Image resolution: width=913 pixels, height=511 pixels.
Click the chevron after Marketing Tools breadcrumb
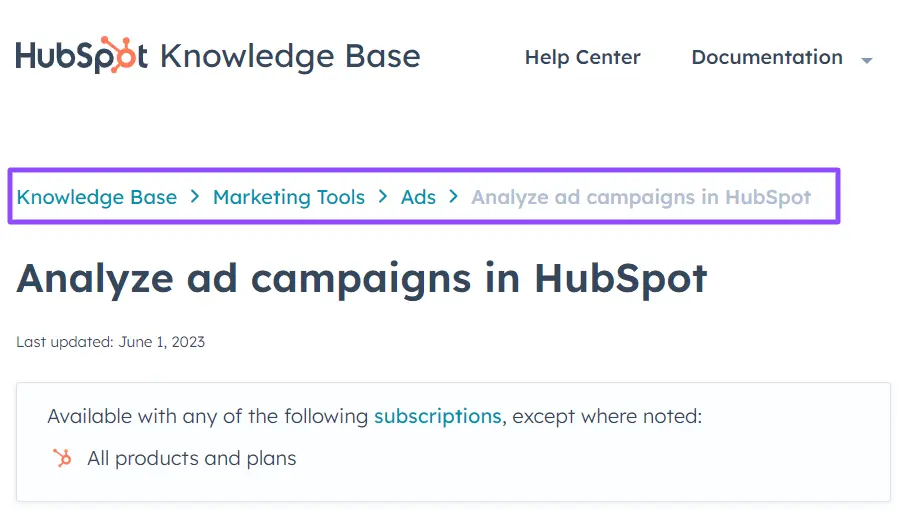(x=383, y=197)
